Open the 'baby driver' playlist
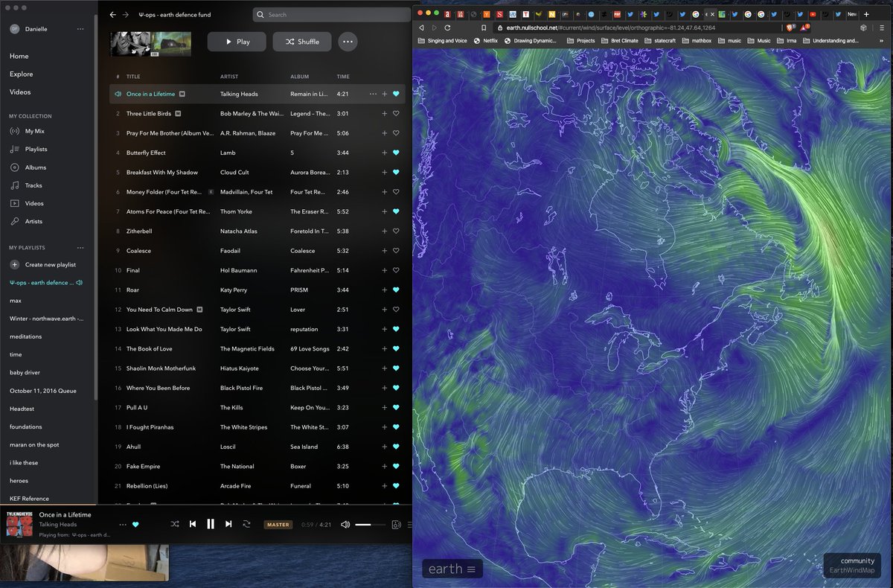This screenshot has width=893, height=588. coord(25,372)
